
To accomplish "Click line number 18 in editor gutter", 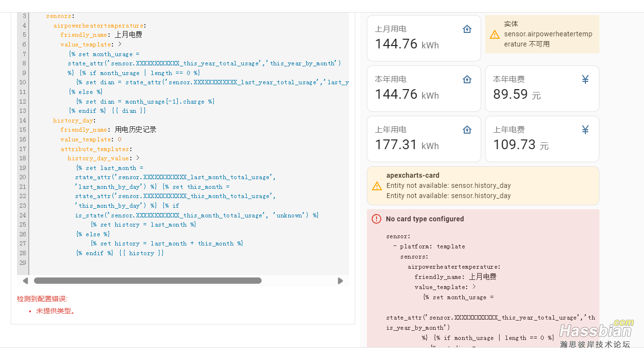I will 23,158.
